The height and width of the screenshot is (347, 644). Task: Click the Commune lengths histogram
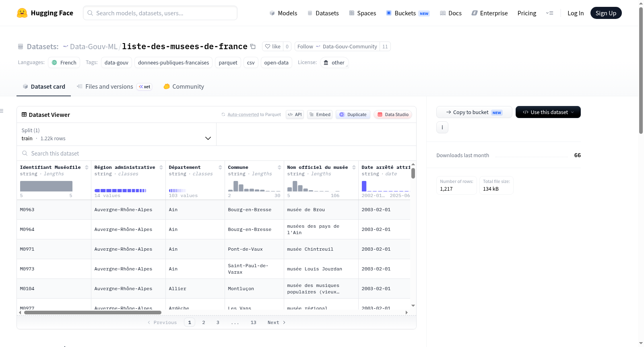(x=254, y=186)
